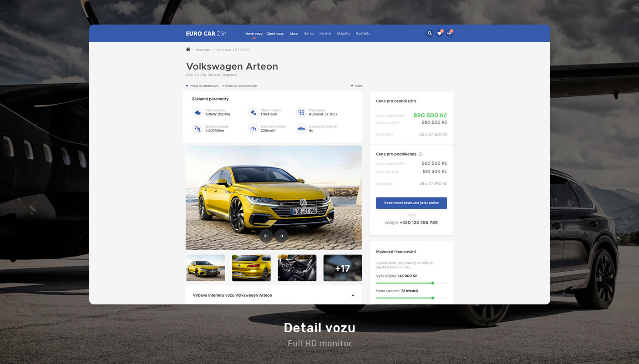Viewport: 639px width, 364px height.
Task: Click the search icon in the header
Action: (430, 33)
